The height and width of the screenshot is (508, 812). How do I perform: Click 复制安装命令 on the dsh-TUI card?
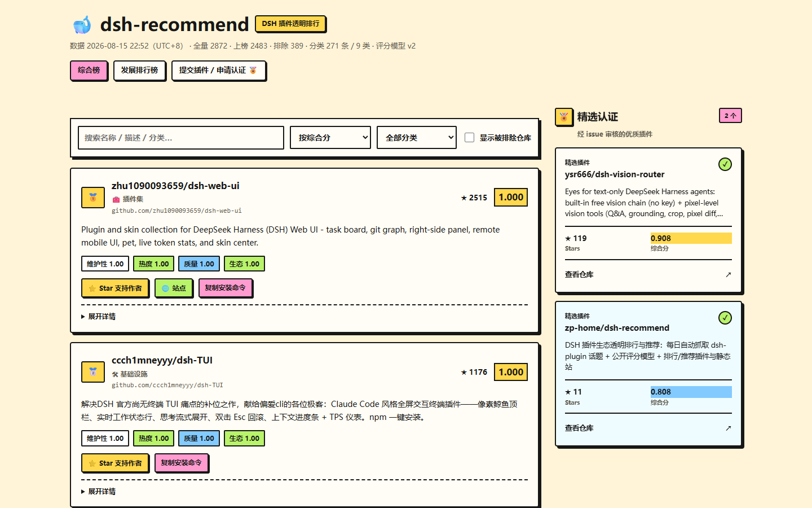coord(182,463)
